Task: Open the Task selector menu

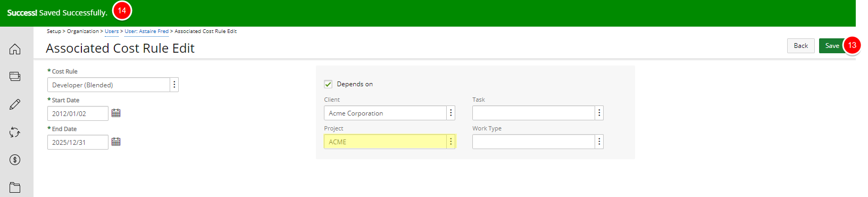Action: pyautogui.click(x=599, y=113)
